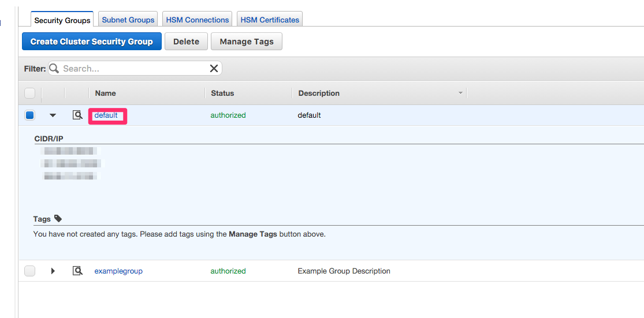Click the search magnifier icon in filter
The height and width of the screenshot is (318, 644).
(x=54, y=69)
